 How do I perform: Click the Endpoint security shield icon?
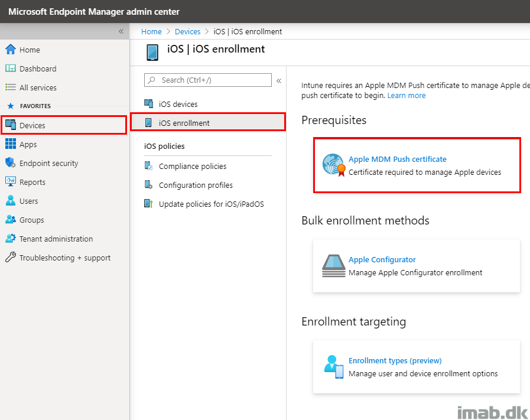point(11,162)
